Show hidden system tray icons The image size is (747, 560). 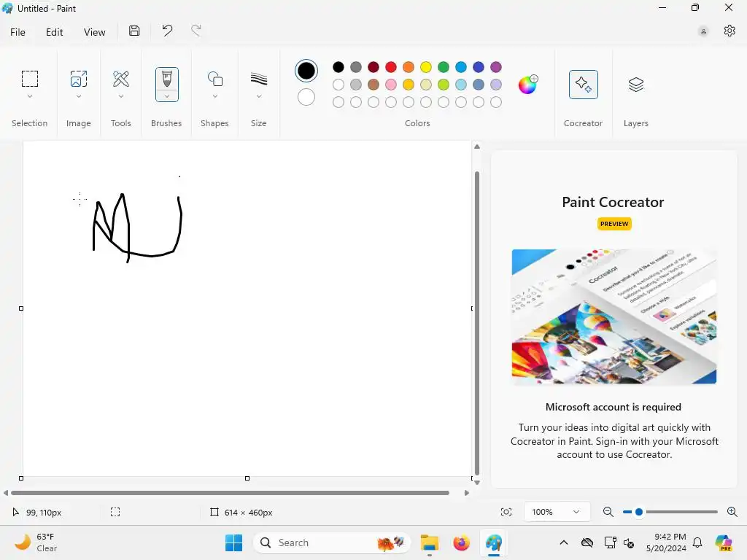pos(564,542)
